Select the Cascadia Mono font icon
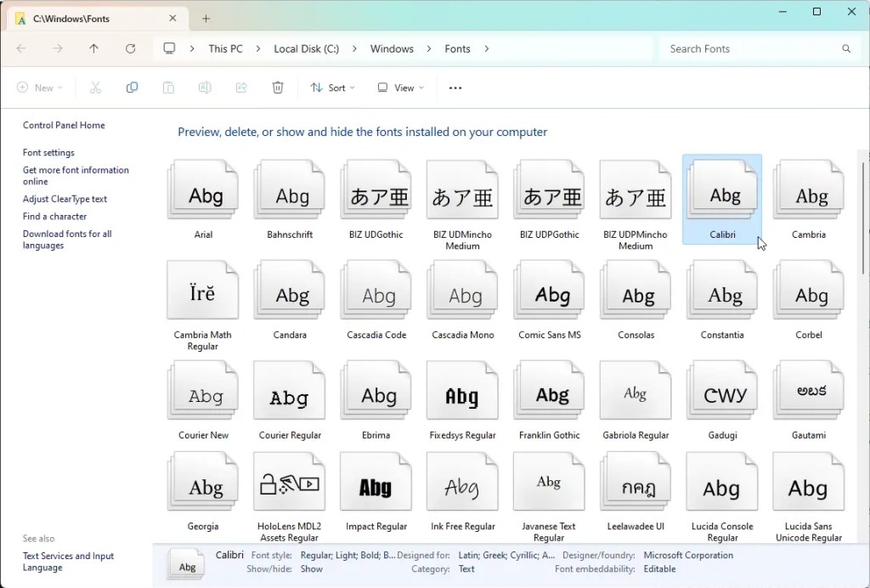 point(463,290)
